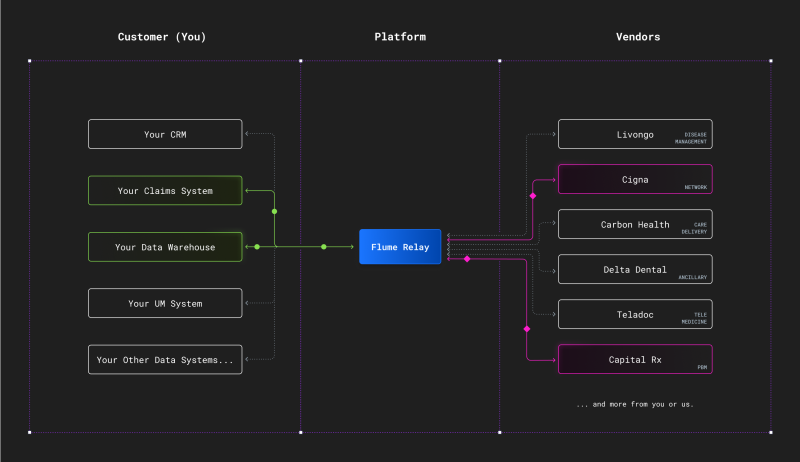Select the Your Claims System box
This screenshot has width=800, height=462.
tap(165, 191)
